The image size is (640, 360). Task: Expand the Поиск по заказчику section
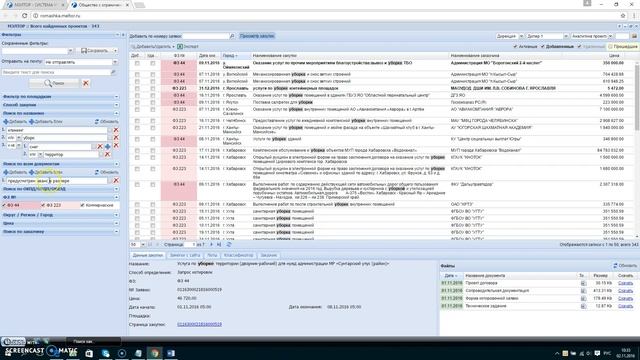tap(116, 231)
